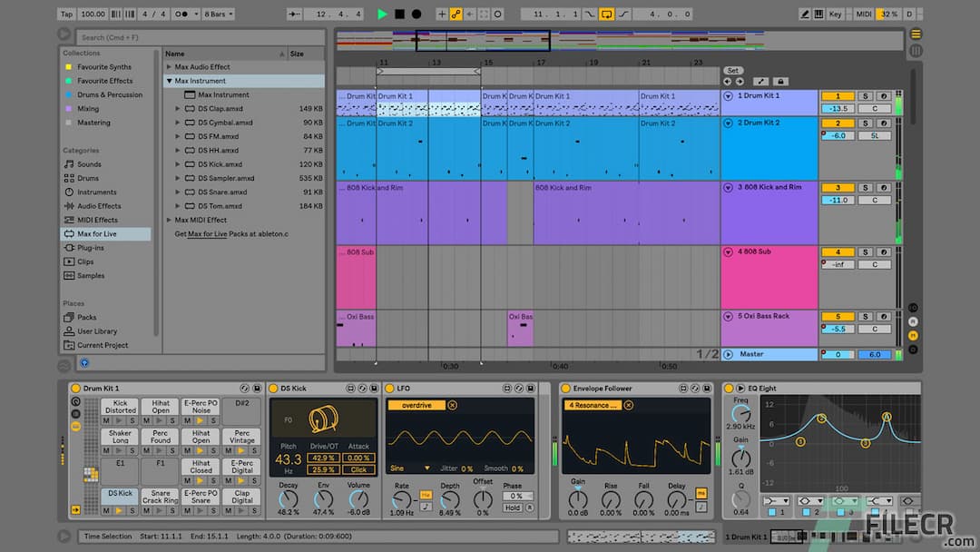Toggle the computer MIDI keyboard icon
This screenshot has height=552, width=980.
coord(819,13)
